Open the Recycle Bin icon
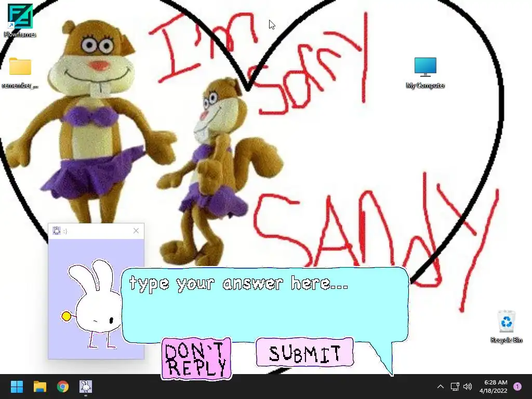532x399 pixels. pos(506,326)
